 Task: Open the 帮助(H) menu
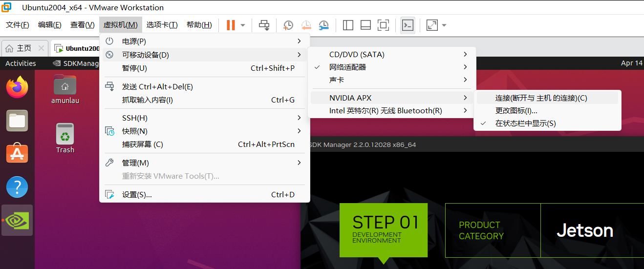pyautogui.click(x=199, y=25)
